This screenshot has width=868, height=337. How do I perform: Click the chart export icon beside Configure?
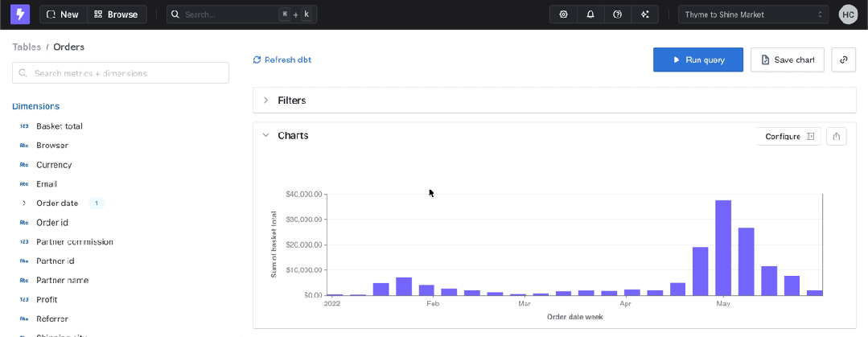[x=837, y=136]
